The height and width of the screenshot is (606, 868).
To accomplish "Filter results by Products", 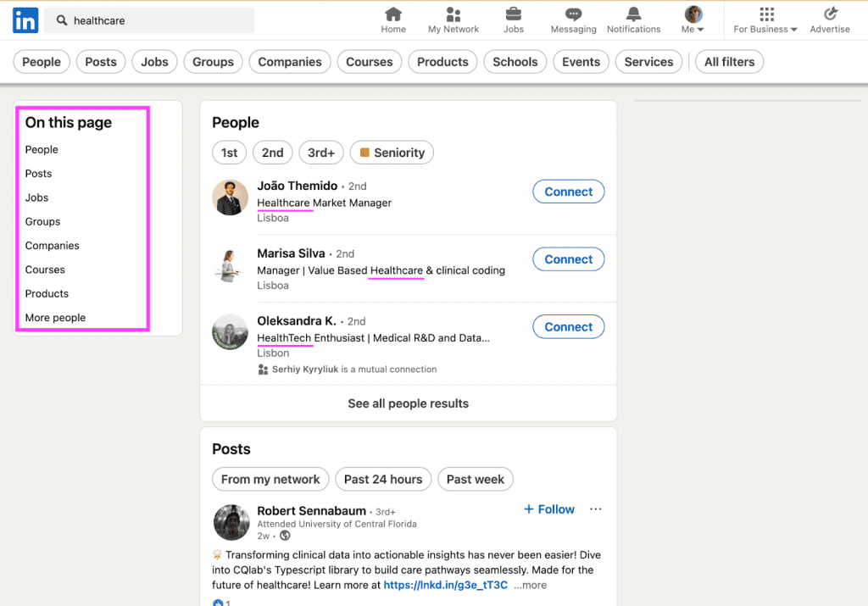I will point(442,62).
